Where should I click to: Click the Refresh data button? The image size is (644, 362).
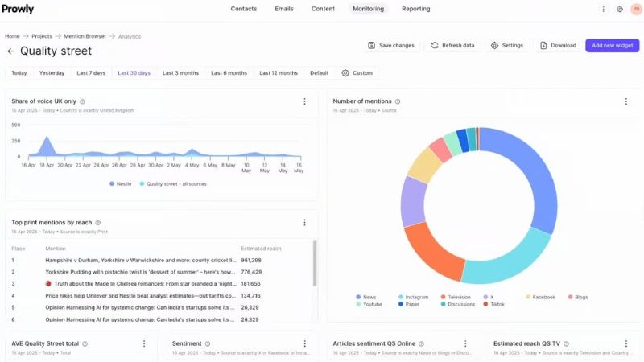point(452,46)
